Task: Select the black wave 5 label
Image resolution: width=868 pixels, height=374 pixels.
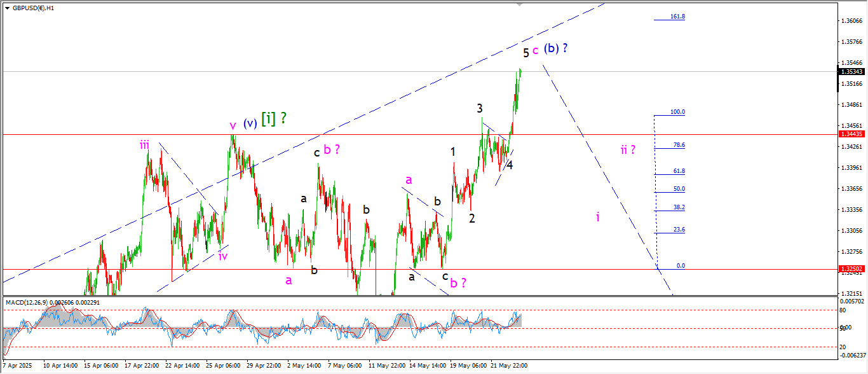Action: click(526, 53)
